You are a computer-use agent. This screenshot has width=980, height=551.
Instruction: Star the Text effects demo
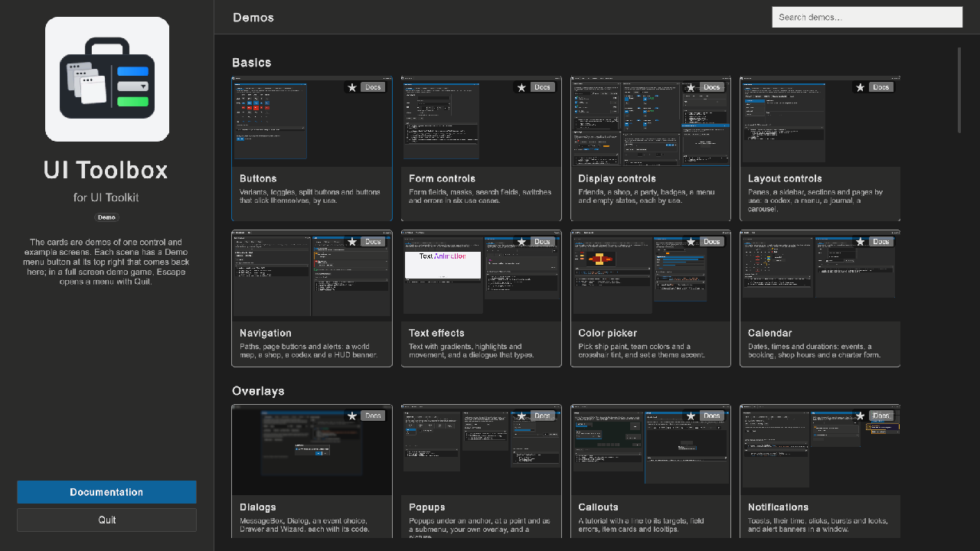521,242
